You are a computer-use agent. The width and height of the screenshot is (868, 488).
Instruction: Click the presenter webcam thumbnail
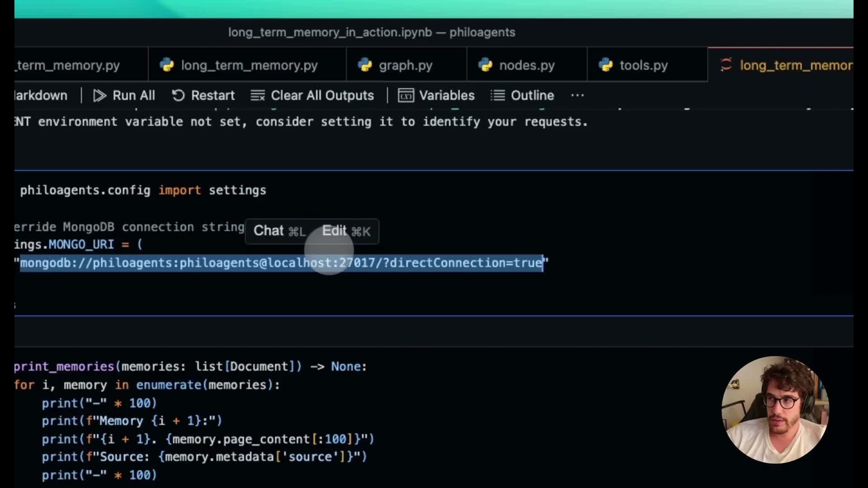tap(775, 409)
